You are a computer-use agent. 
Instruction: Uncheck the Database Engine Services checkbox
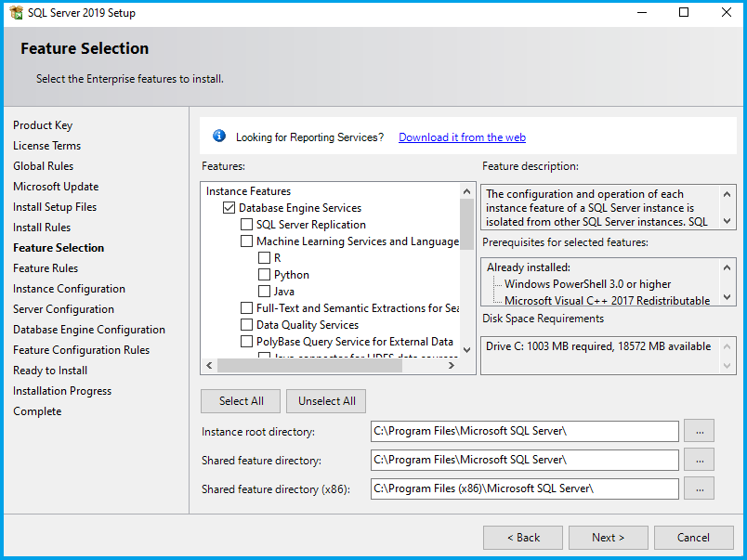[x=229, y=208]
